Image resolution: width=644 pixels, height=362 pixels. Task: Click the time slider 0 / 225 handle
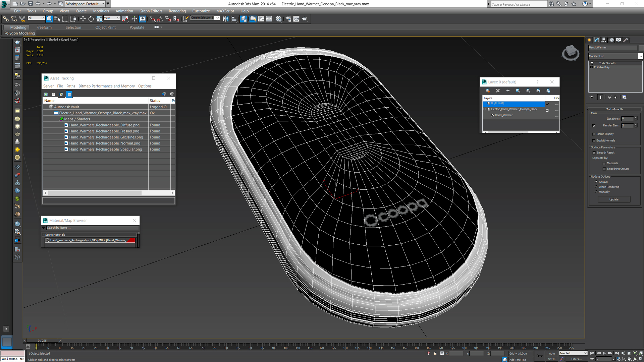(42, 341)
